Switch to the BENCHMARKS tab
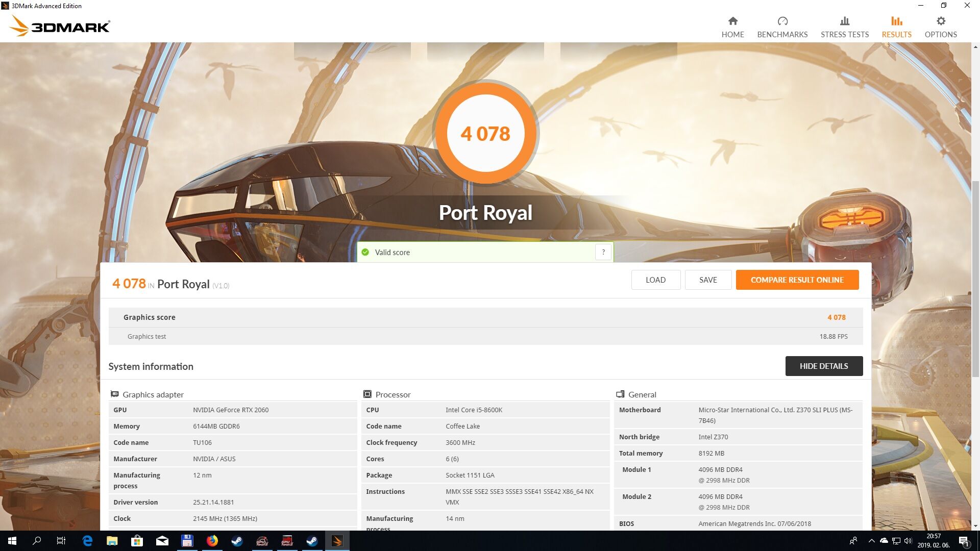The width and height of the screenshot is (980, 551). (x=782, y=27)
